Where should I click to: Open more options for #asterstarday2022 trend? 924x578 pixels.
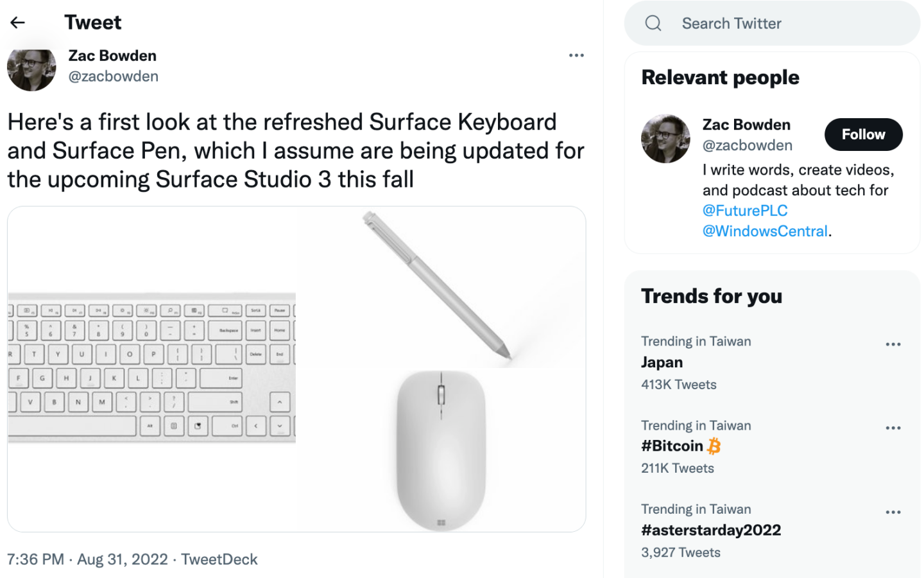coord(893,512)
